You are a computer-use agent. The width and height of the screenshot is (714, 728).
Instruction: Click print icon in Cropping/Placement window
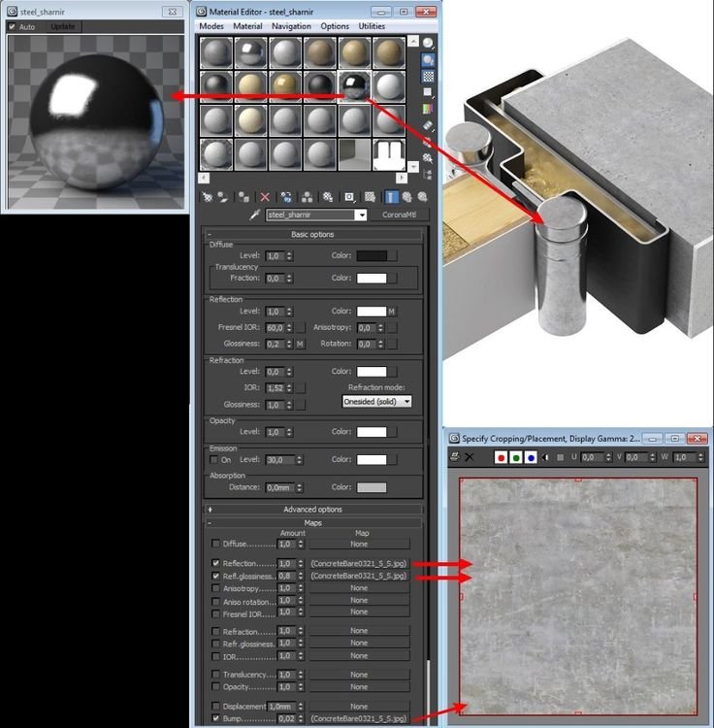point(455,457)
